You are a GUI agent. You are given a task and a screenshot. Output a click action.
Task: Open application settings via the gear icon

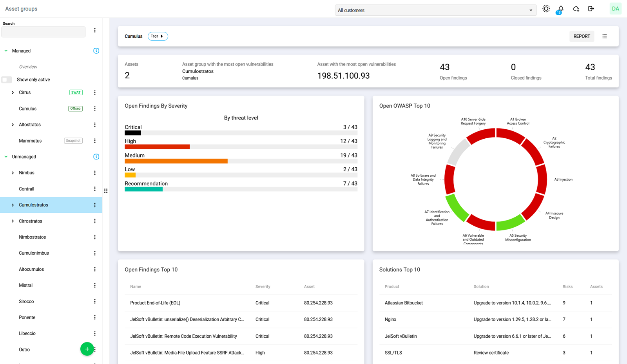(x=546, y=8)
